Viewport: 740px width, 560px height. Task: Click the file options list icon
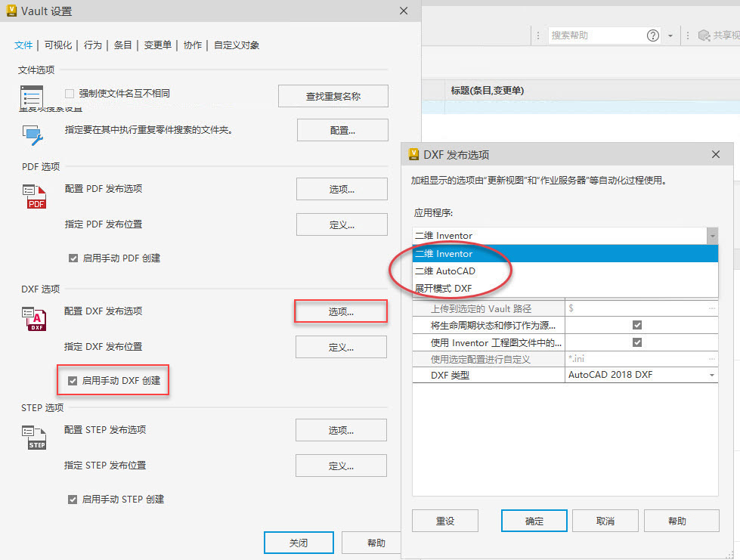point(32,97)
